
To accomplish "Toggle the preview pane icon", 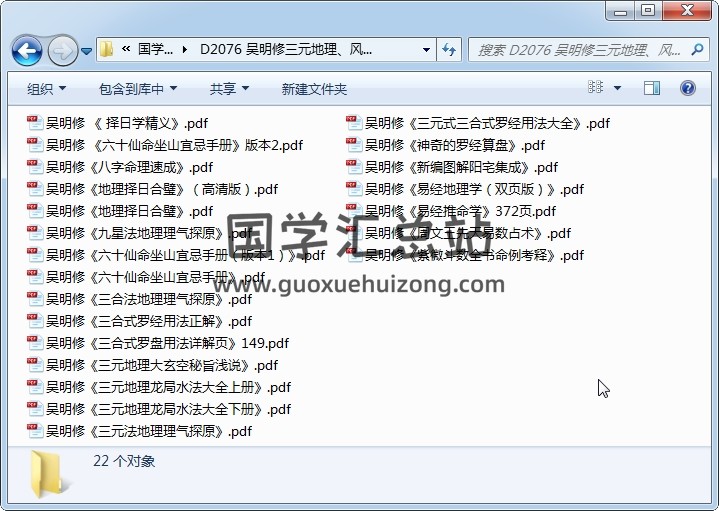I will pyautogui.click(x=652, y=88).
